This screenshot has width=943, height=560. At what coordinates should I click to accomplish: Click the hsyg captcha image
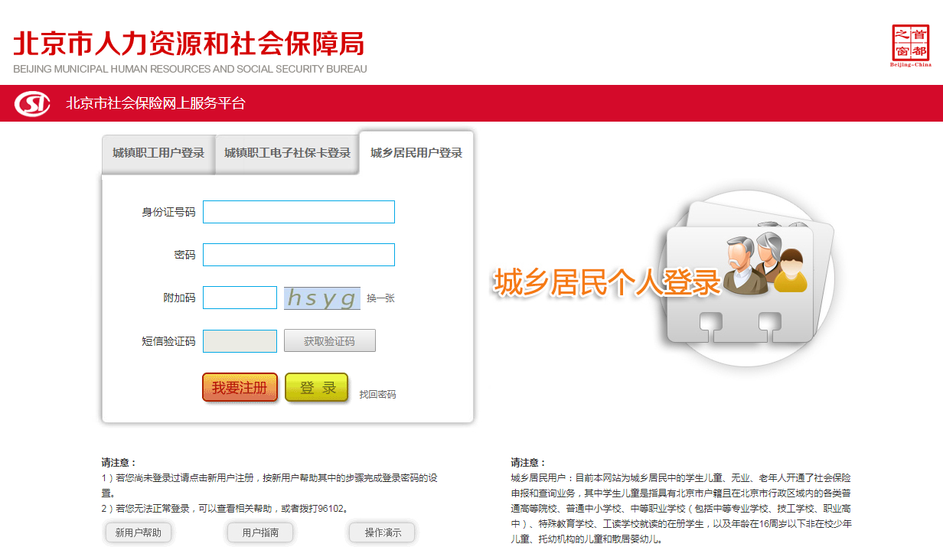(x=322, y=298)
